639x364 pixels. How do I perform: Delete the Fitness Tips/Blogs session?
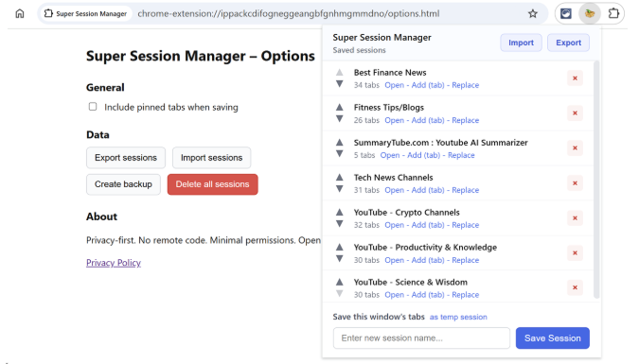pyautogui.click(x=575, y=113)
